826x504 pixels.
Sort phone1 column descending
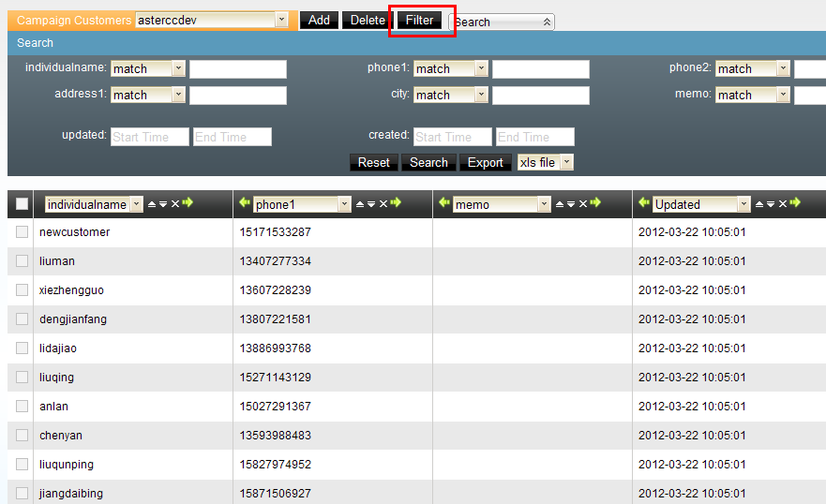point(371,204)
